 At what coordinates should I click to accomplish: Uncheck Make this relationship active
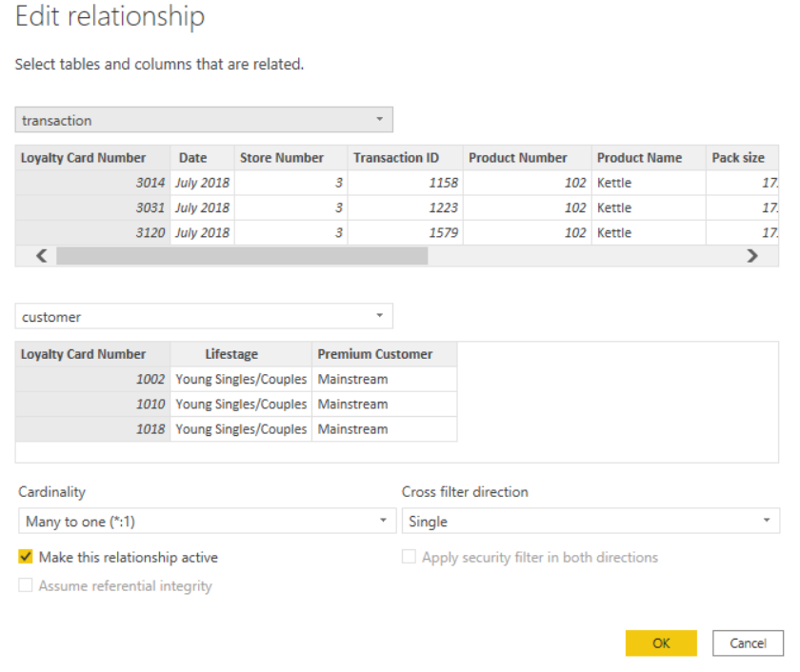tap(26, 557)
